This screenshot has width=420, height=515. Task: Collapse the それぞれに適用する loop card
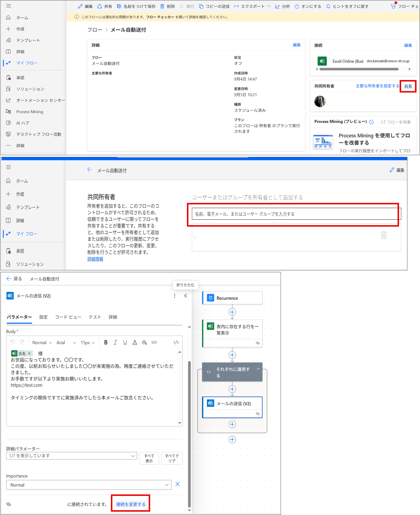coord(258,369)
